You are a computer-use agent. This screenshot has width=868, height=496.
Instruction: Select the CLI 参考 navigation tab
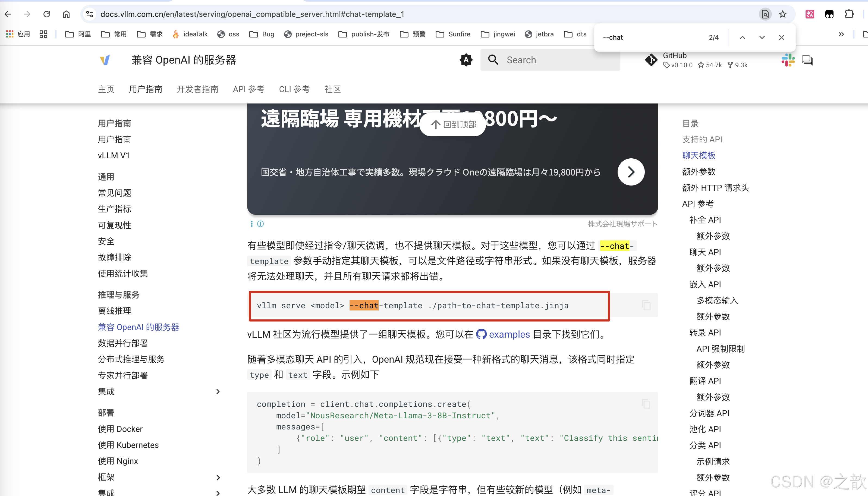(x=294, y=89)
